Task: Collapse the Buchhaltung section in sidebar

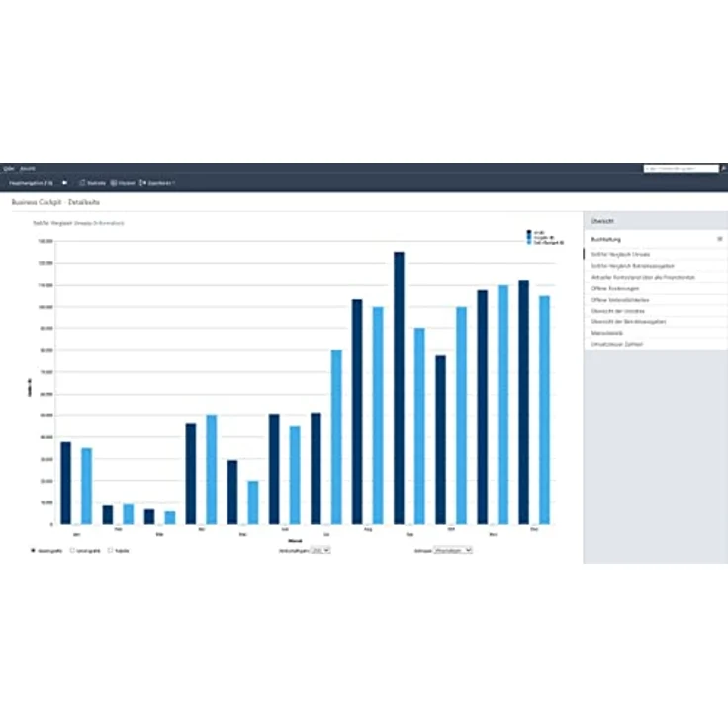Action: [x=719, y=239]
